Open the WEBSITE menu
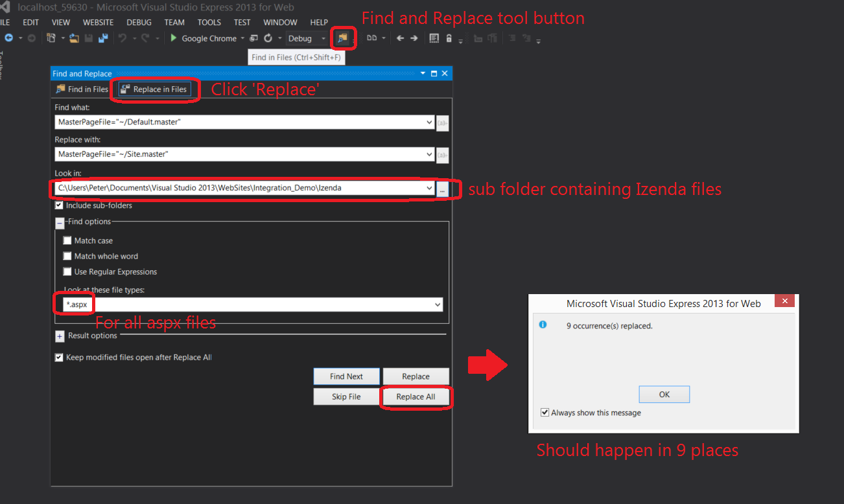This screenshot has width=844, height=504. coord(98,22)
